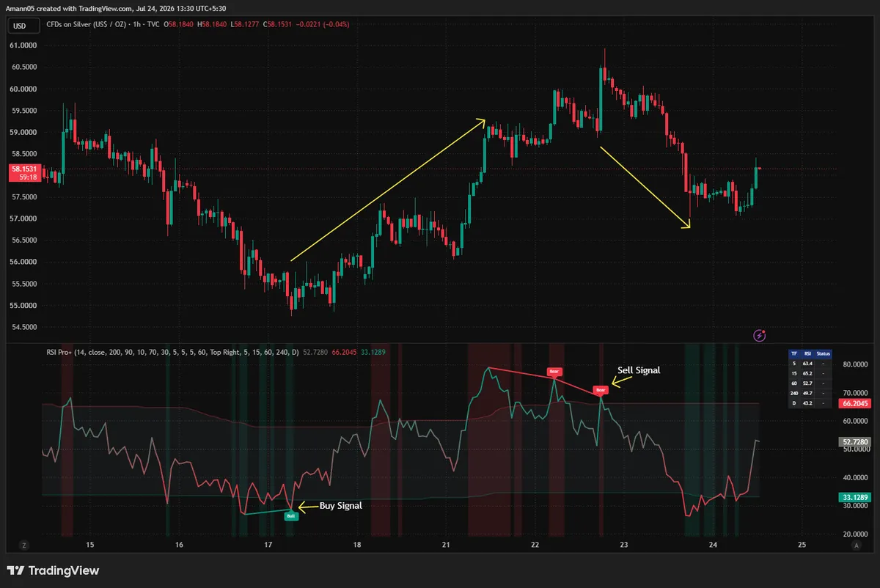Click the Bear label beside Sell Signal

(x=601, y=390)
